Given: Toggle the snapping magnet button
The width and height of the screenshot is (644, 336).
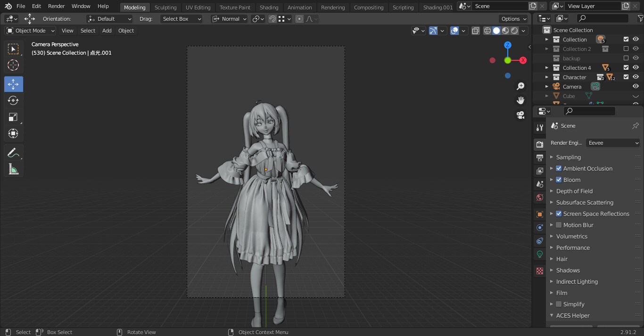Looking at the screenshot, I should pyautogui.click(x=272, y=19).
